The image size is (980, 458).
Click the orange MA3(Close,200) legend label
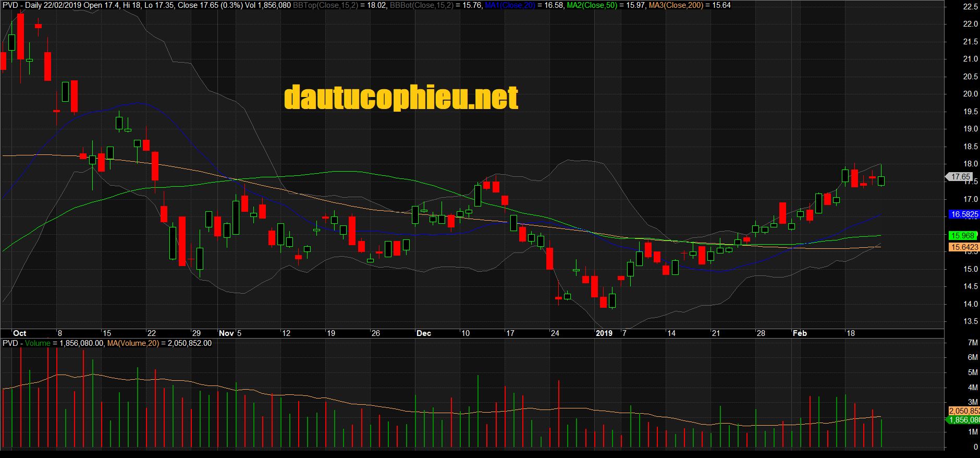[x=676, y=5]
